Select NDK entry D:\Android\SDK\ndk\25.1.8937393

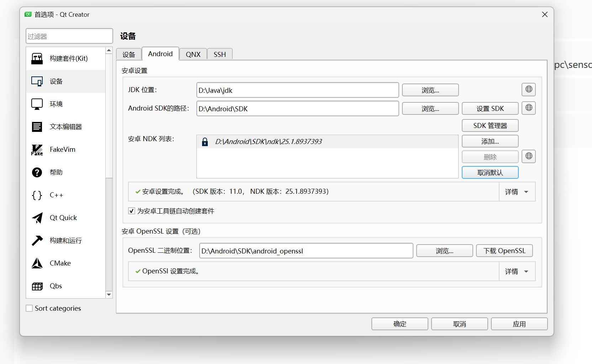pos(327,142)
